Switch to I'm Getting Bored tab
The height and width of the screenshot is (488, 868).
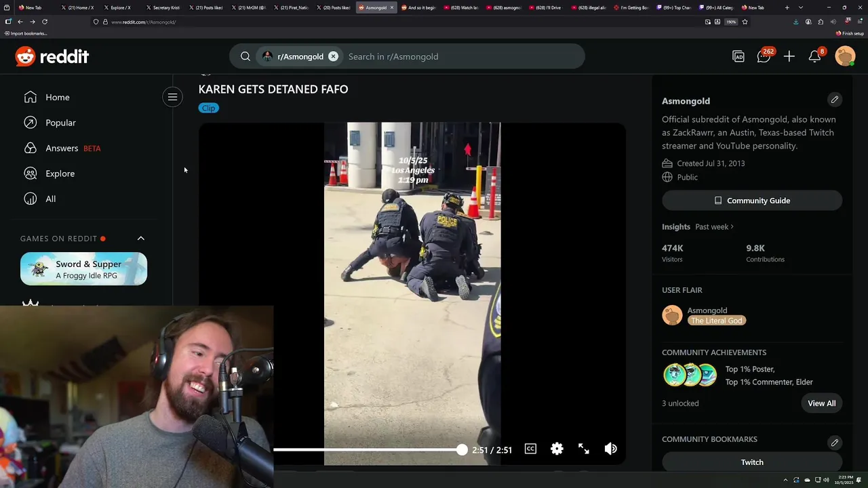tap(631, 7)
